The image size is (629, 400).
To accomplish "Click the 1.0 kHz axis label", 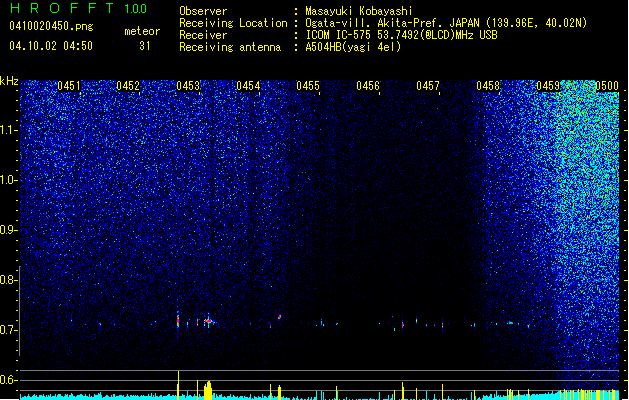I will coord(9,180).
